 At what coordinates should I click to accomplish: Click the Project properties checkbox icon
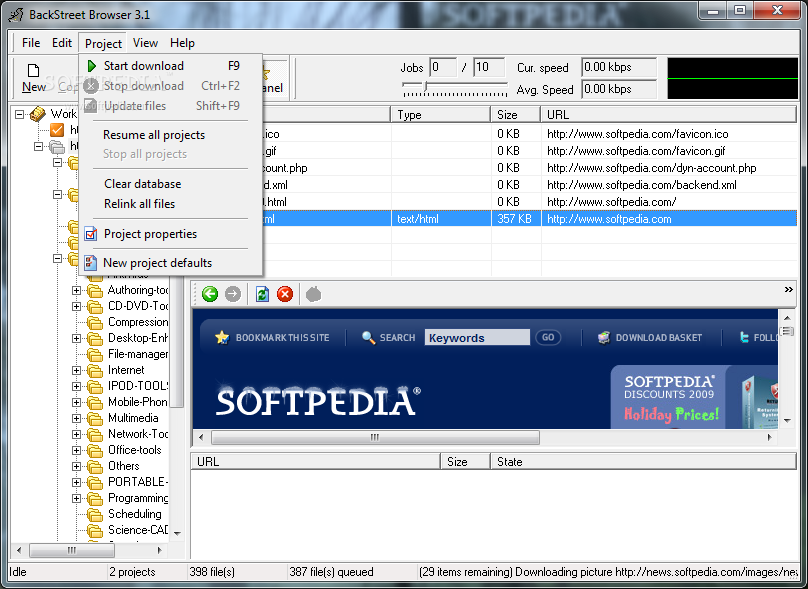pos(91,234)
